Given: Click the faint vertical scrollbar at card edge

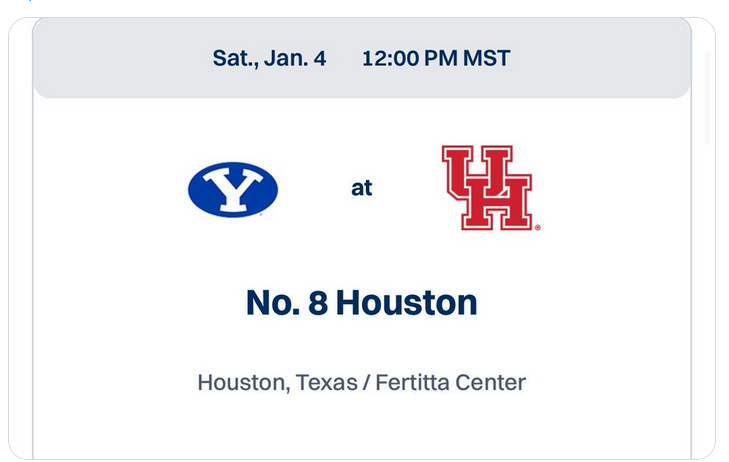Looking at the screenshot, I should (x=707, y=98).
